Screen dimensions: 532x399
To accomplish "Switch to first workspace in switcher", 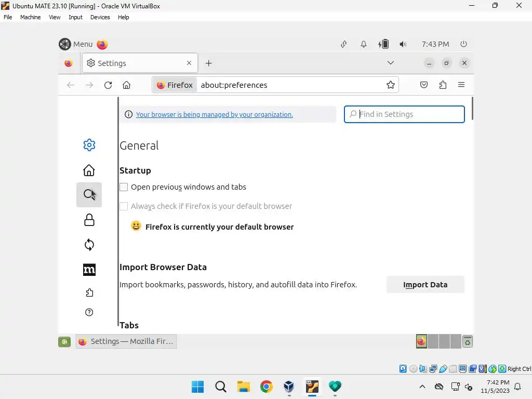I will 421,341.
